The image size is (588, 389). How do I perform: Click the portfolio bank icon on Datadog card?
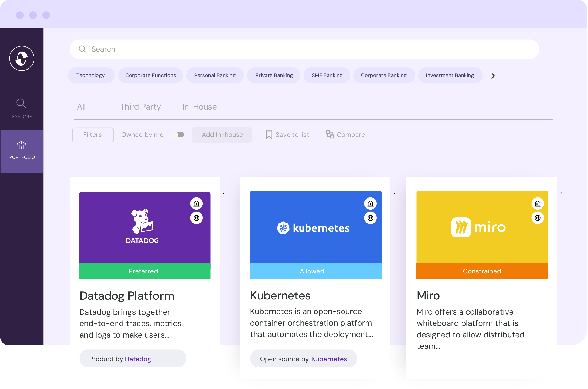click(196, 204)
